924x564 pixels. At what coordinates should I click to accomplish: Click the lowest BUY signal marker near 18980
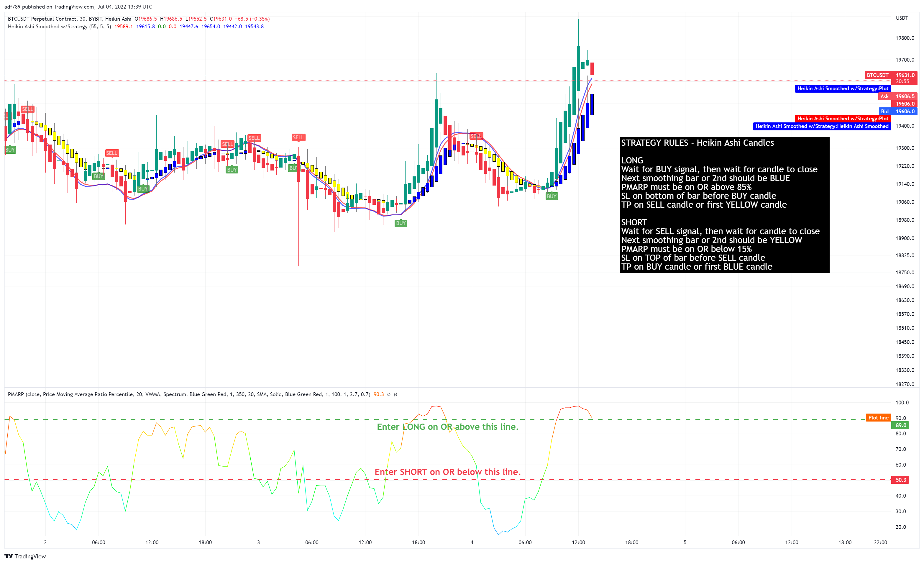point(401,223)
